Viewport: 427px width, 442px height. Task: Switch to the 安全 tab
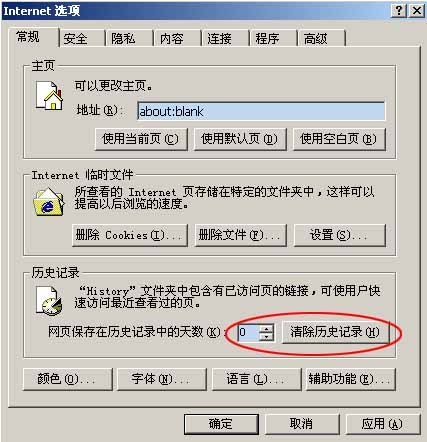tap(75, 39)
